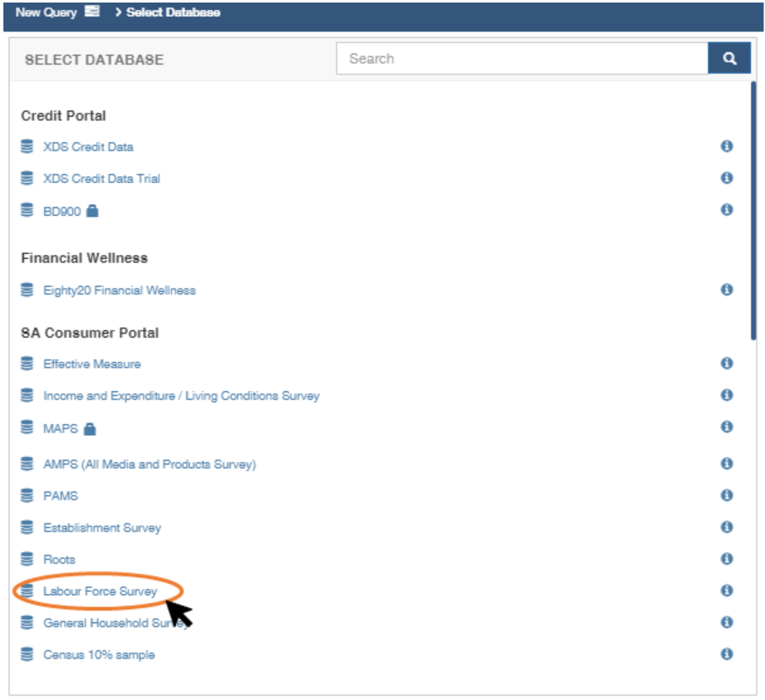
Task: Open New Query in the breadcrumb
Action: pos(47,12)
